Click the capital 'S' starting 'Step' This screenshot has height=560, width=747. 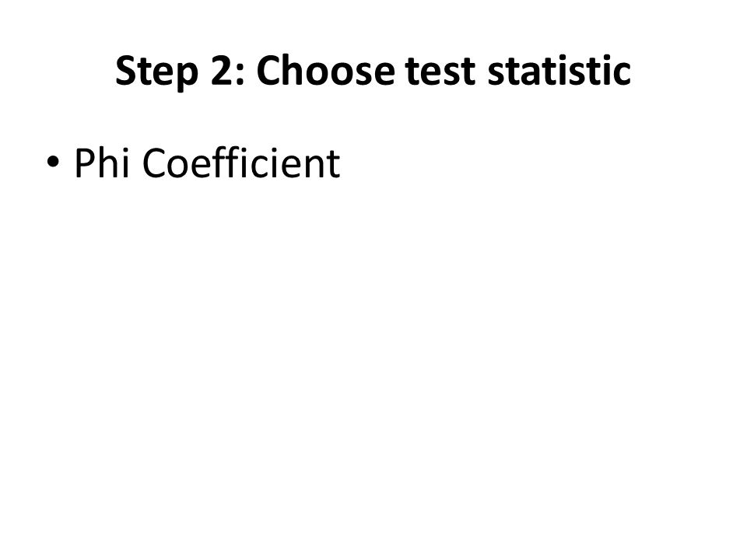[126, 71]
